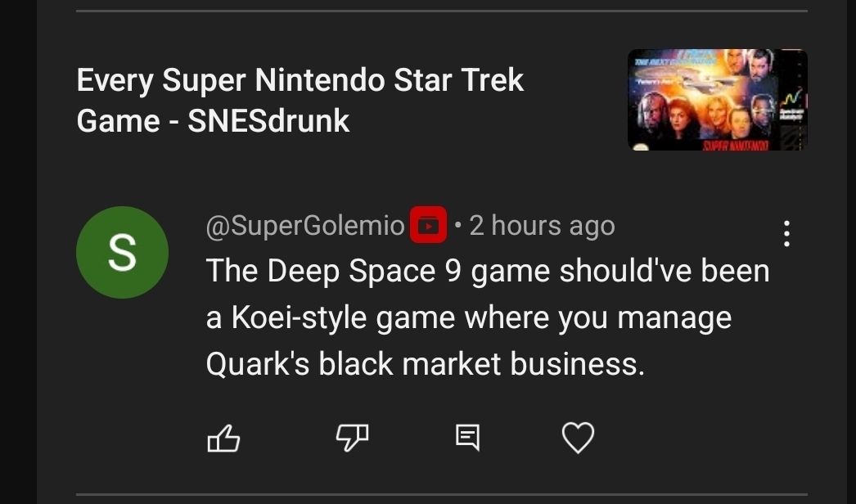Open the green S profile avatar
856x504 pixels.
(x=122, y=252)
